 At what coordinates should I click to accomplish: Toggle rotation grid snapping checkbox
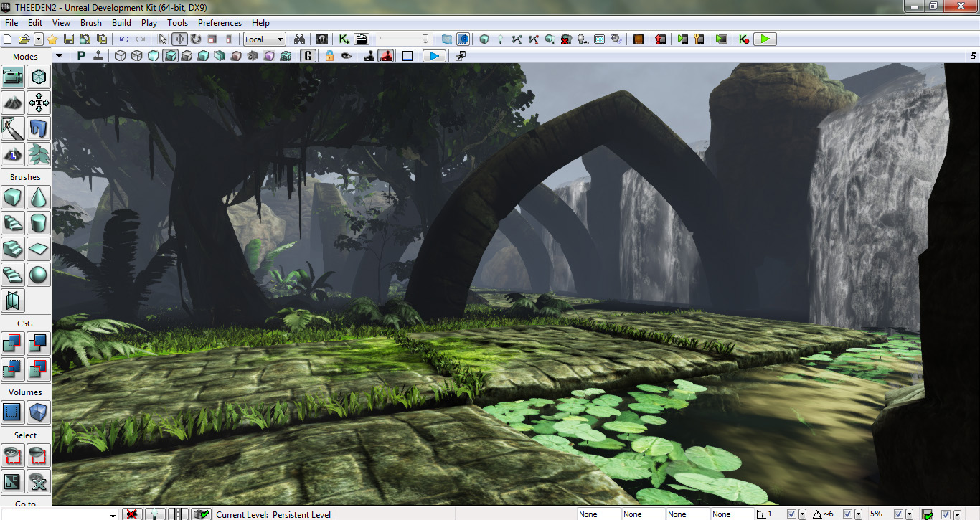tap(848, 514)
